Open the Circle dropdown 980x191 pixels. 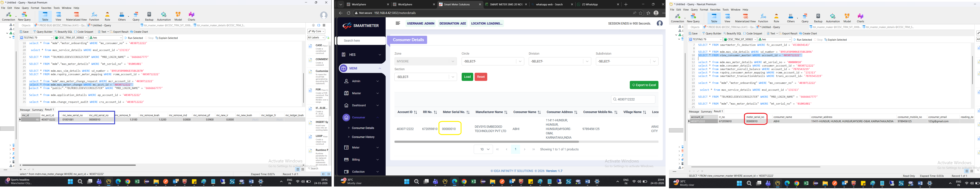coord(492,61)
